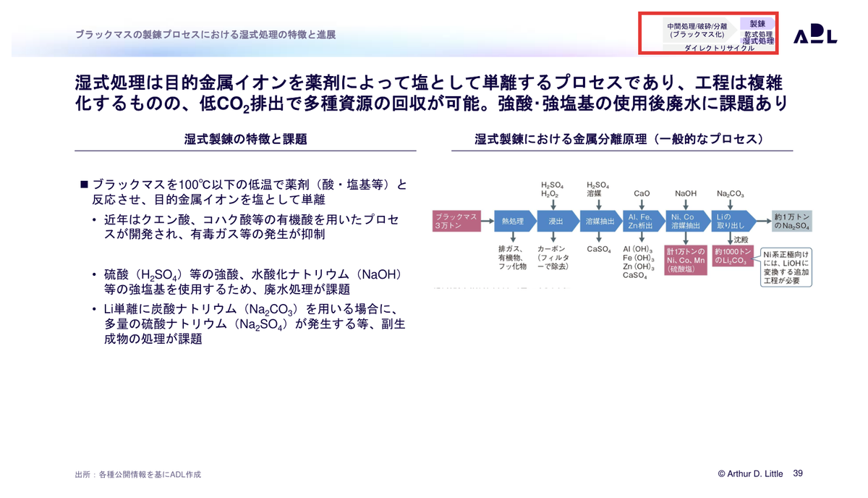Select the 溶媒抽出 step right after 浸出

(x=601, y=221)
